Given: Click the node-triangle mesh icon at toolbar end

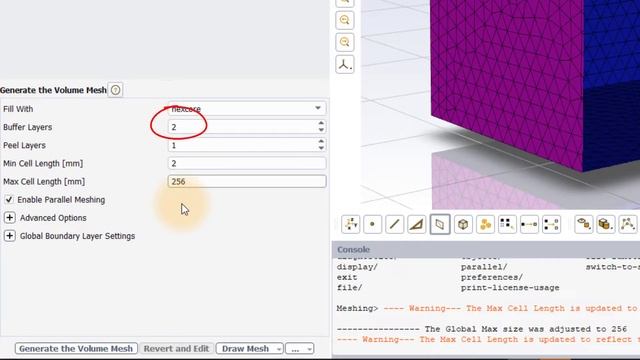Looking at the screenshot, I should (627, 224).
